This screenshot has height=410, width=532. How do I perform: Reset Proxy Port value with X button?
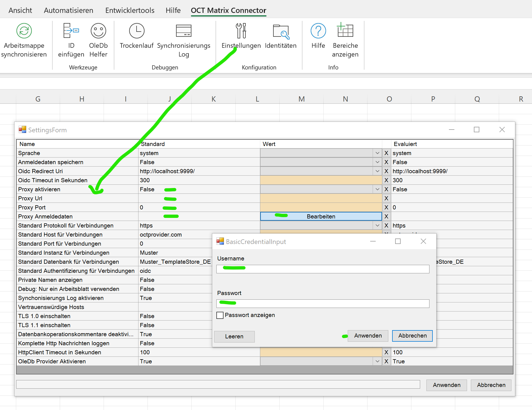pyautogui.click(x=386, y=207)
